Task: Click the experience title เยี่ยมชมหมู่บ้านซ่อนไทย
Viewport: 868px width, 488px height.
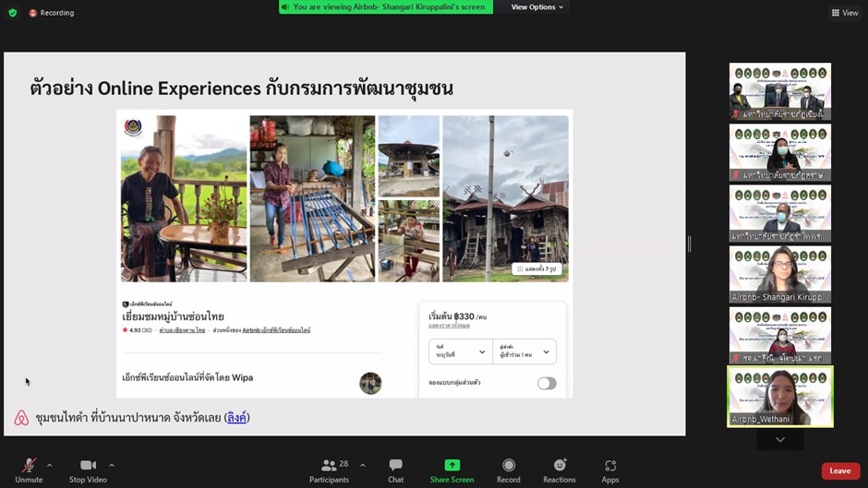Action: (x=173, y=316)
